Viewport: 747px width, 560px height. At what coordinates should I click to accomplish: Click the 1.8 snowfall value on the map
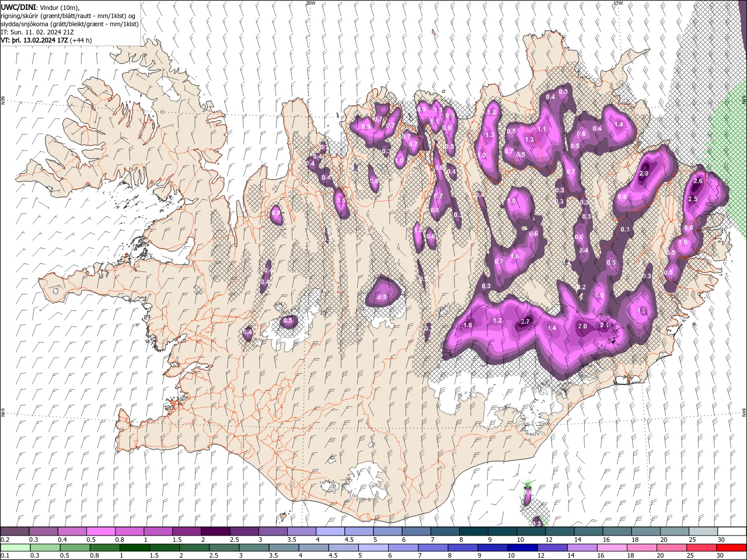tap(467, 325)
